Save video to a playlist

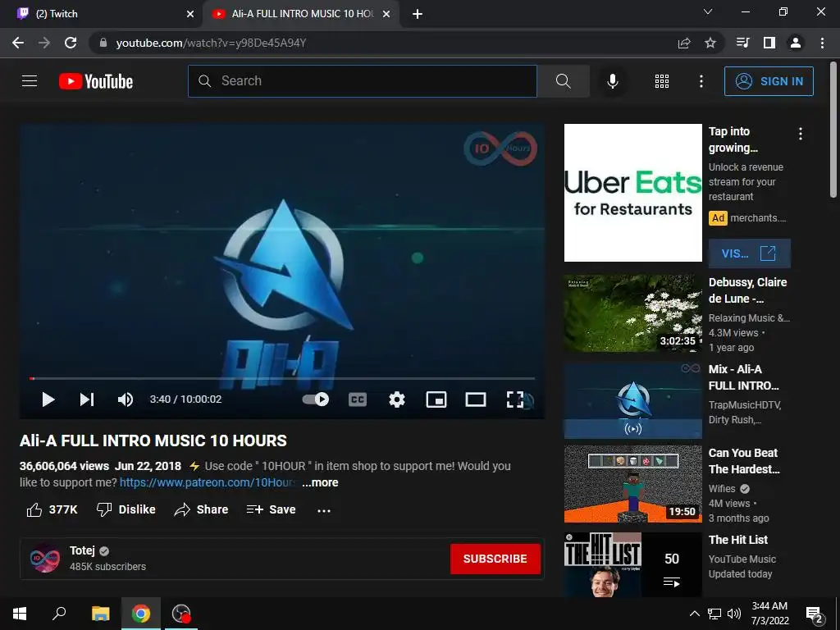[x=271, y=509]
